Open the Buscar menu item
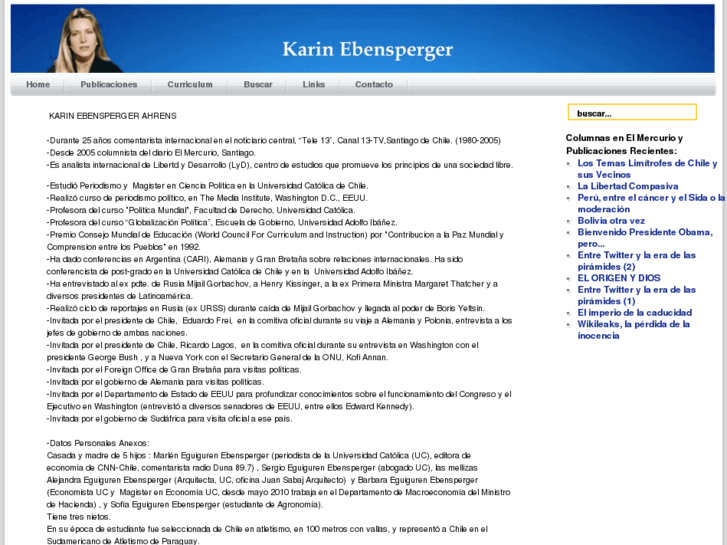Screen dimensions: 727x545 point(258,84)
